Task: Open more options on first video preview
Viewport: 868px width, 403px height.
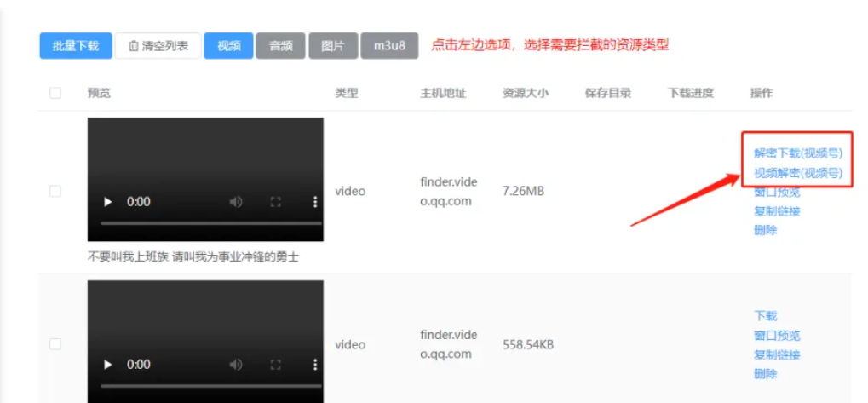Action: tap(315, 202)
